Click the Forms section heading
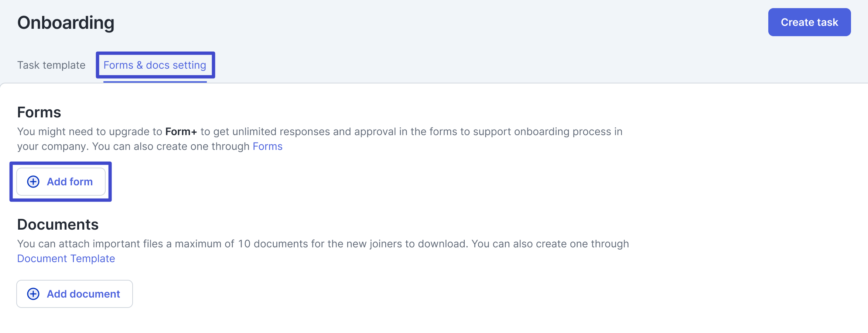Viewport: 868px width, 333px height. [39, 112]
